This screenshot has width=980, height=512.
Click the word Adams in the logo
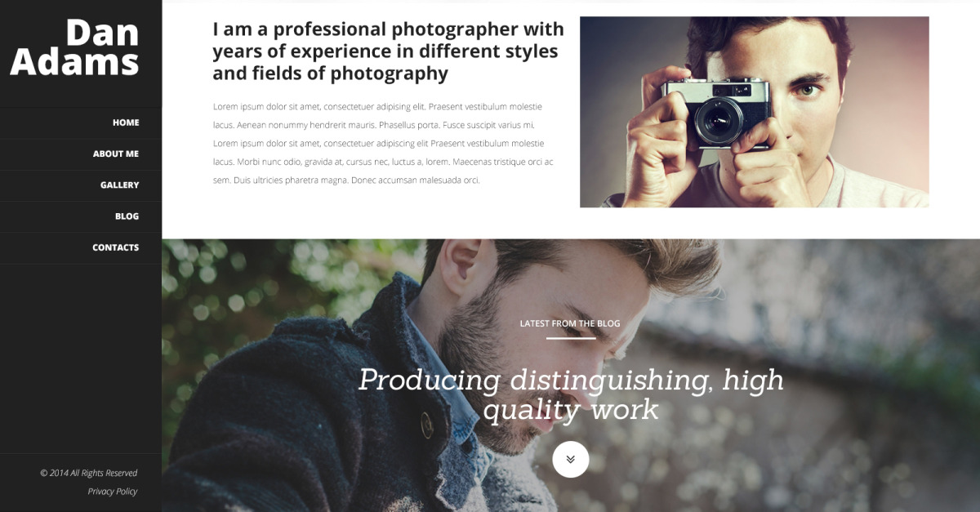coord(75,63)
